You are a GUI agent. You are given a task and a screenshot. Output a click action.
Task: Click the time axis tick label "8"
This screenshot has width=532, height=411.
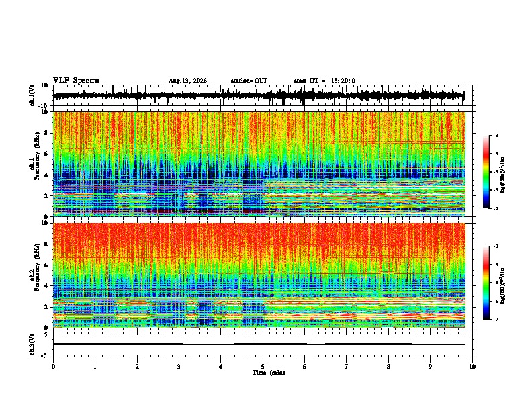pyautogui.click(x=388, y=367)
